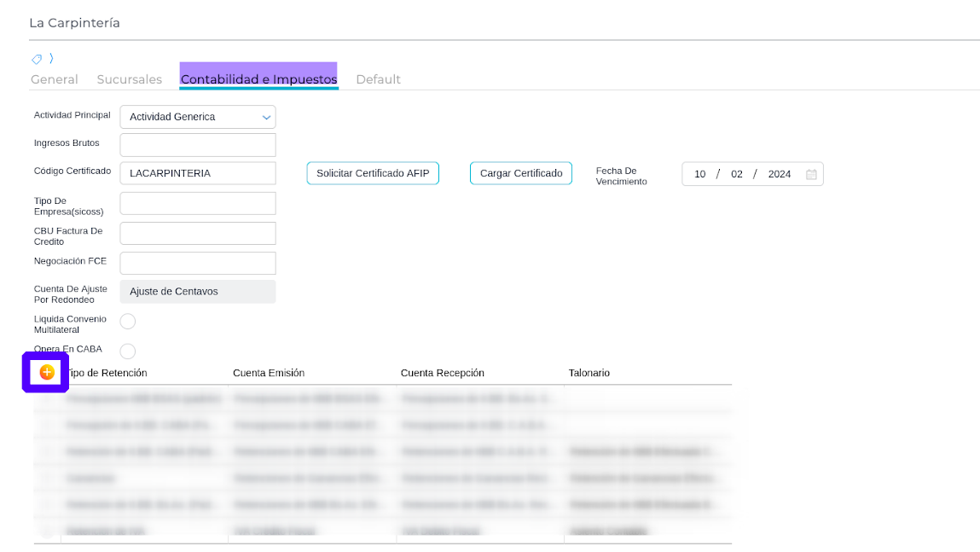Click the chevron arrow beside the tag icon
980x552 pixels.
click(x=51, y=59)
